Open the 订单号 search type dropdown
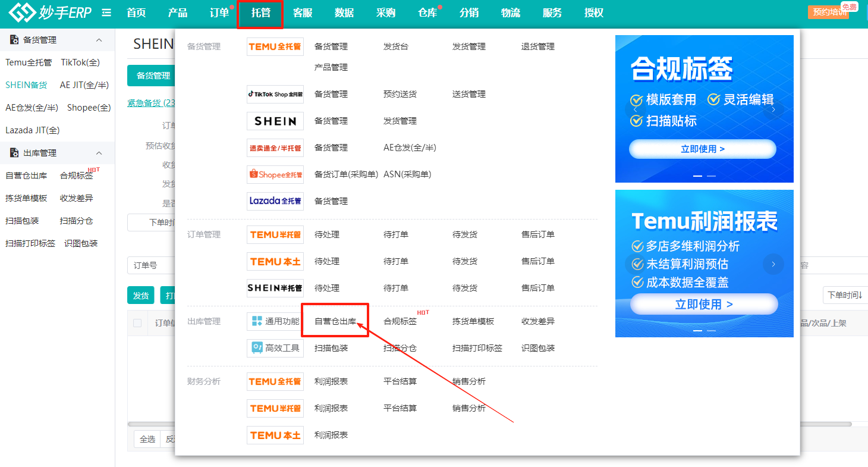The image size is (868, 467). [151, 265]
